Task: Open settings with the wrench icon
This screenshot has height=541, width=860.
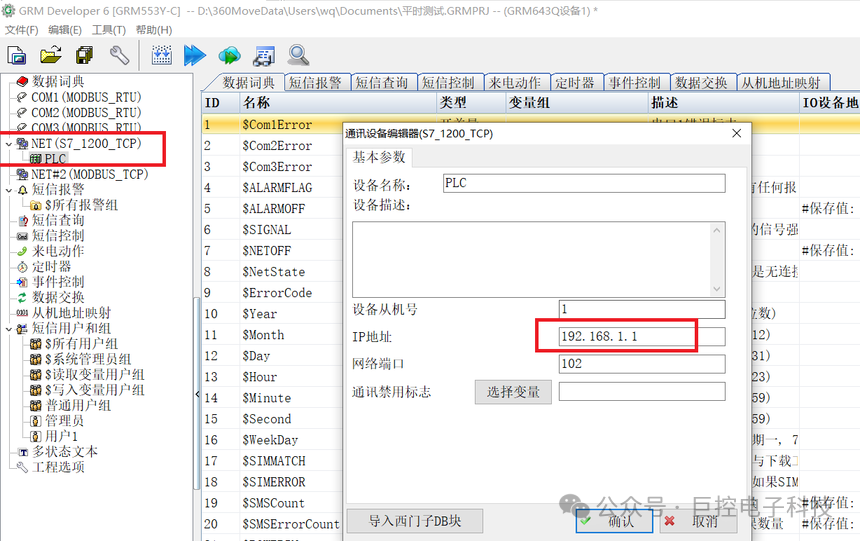Action: (119, 55)
